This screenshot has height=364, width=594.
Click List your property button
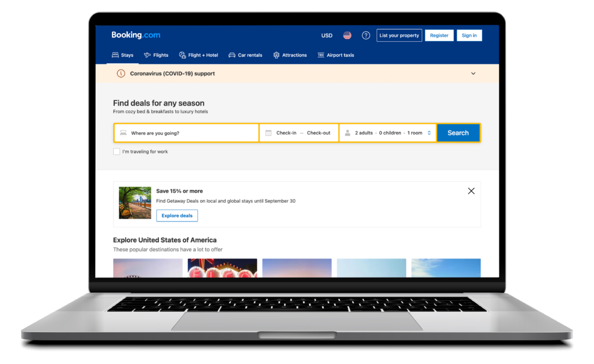coord(399,35)
